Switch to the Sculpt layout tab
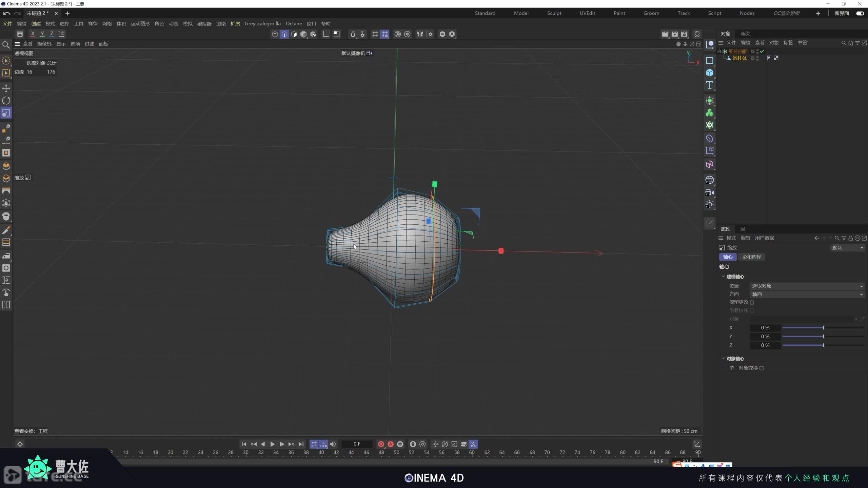 point(554,13)
